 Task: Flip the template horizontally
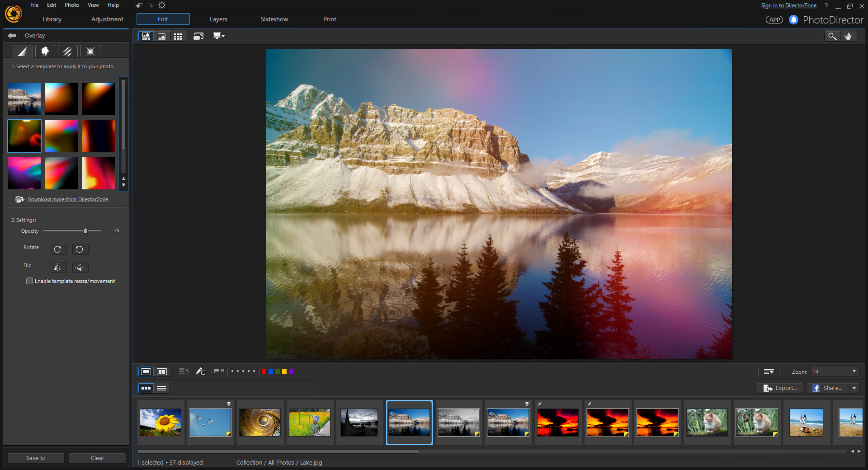(58, 268)
